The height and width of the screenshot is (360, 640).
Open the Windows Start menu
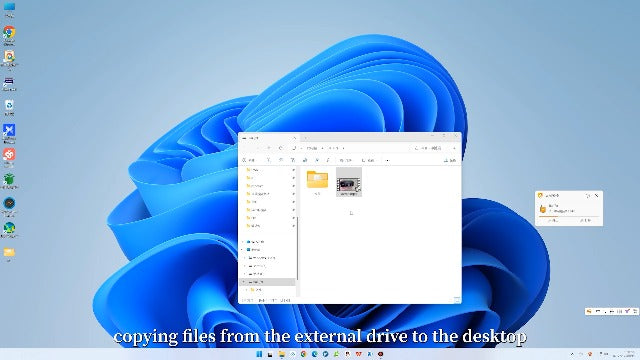(259, 354)
